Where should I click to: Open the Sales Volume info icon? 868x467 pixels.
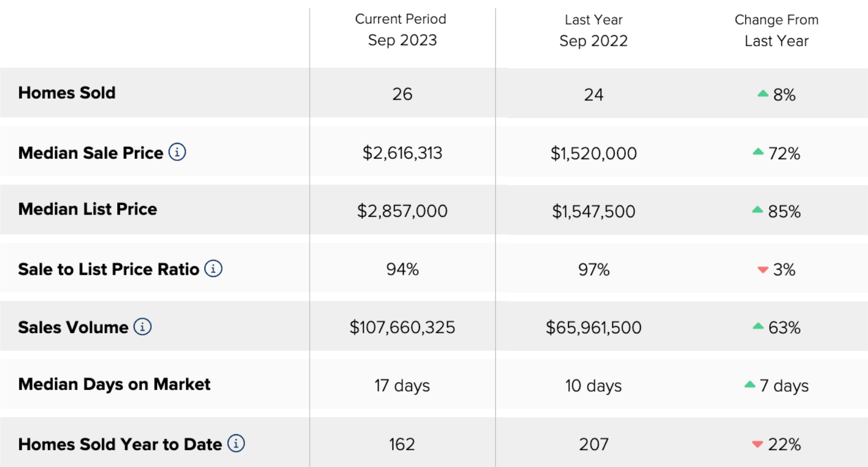point(142,327)
